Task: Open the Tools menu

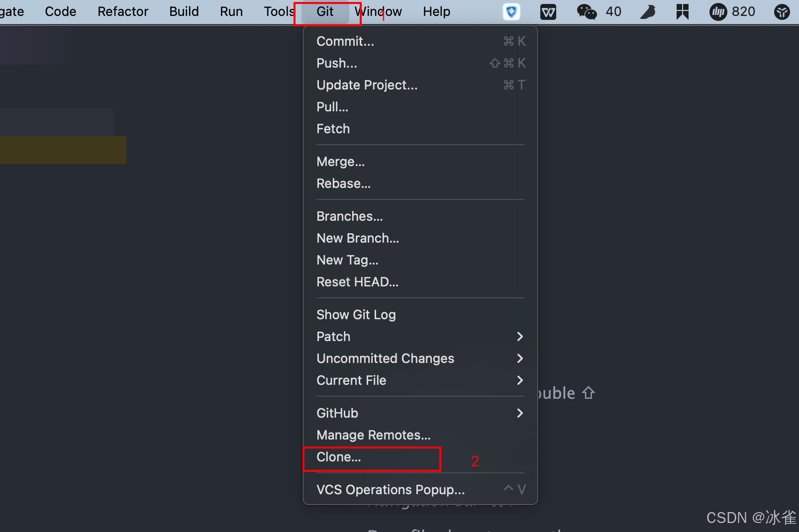Action: pos(279,11)
